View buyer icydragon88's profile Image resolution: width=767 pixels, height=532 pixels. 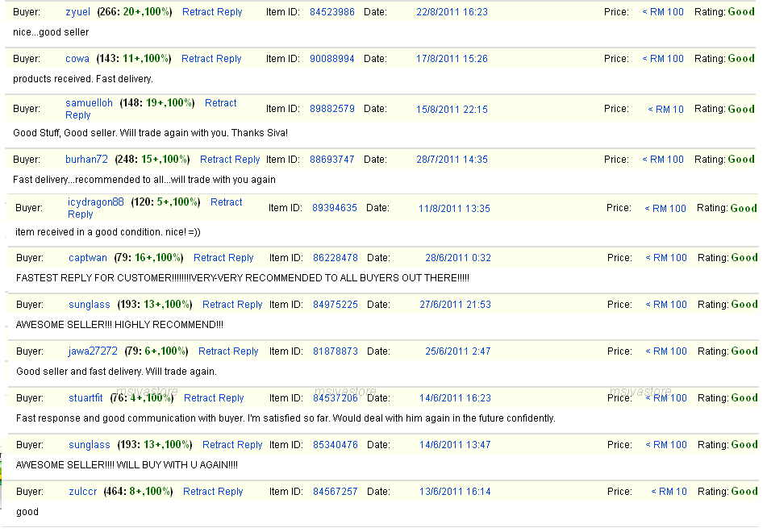point(96,202)
